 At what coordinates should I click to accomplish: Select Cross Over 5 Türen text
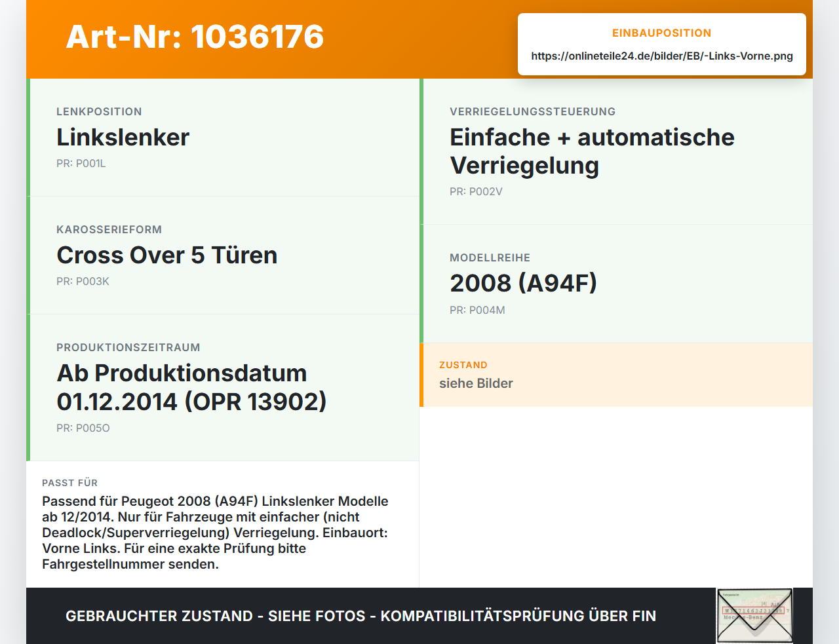167,256
